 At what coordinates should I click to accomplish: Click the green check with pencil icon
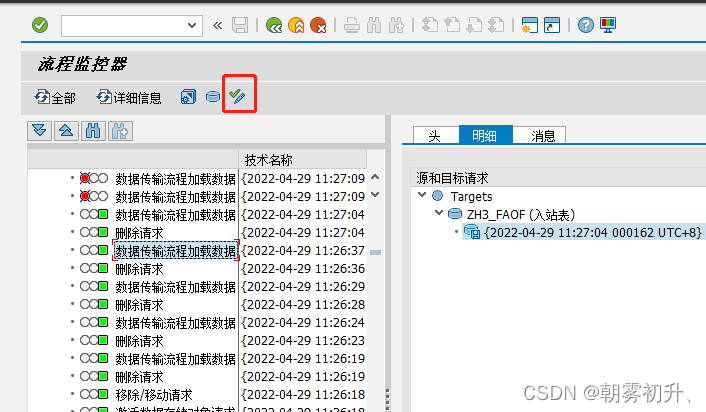[237, 96]
